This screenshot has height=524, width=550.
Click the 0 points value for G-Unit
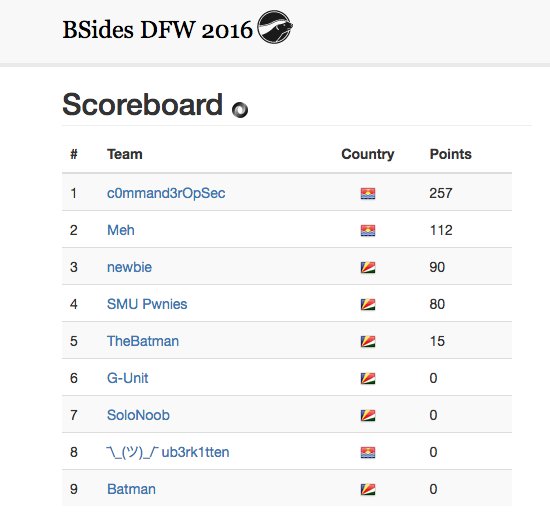(434, 378)
